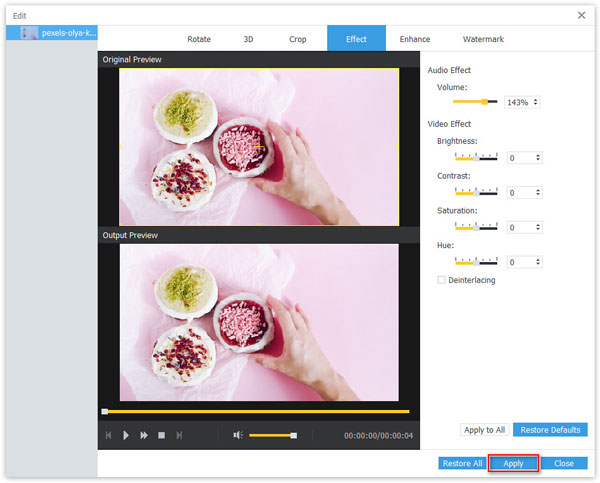
Task: Click the fast forward button
Action: 144,435
